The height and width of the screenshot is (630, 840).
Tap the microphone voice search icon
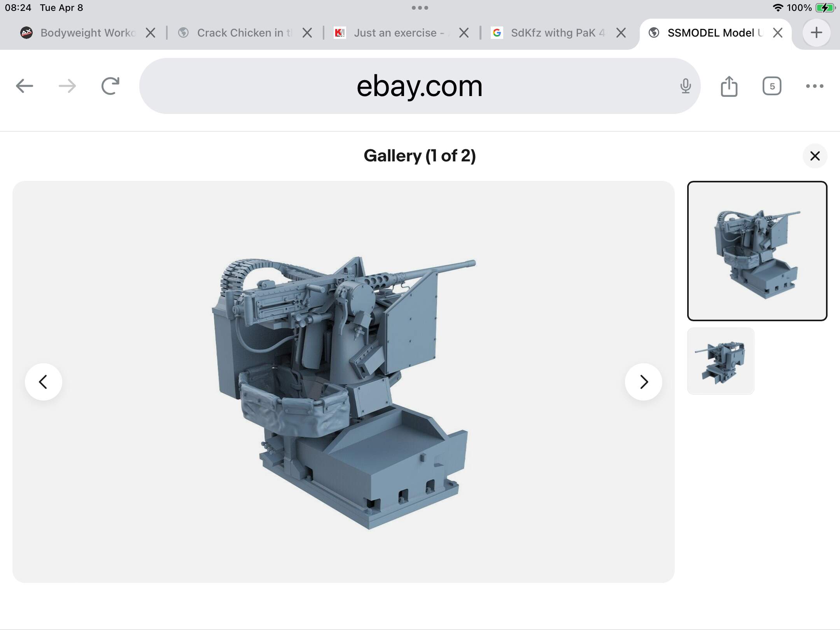(686, 86)
